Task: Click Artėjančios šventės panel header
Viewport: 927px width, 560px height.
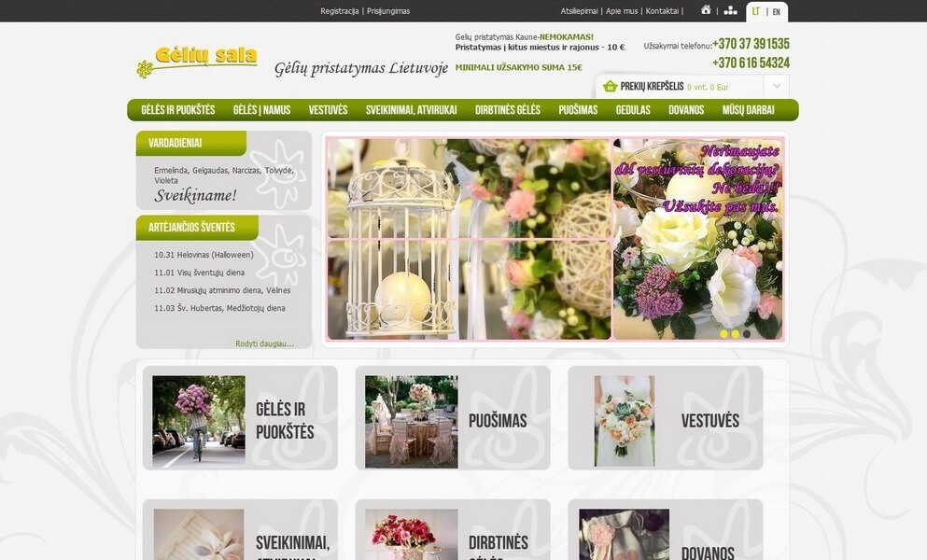Action: 197,228
